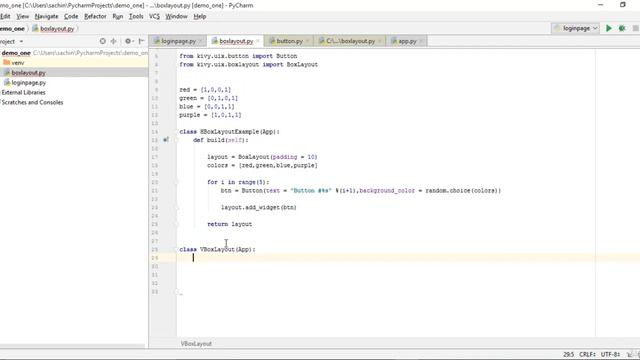Click the 'from kivy.uix.boxlayout import BoxLayout' line
Screen dimensions: 640x360
point(249,64)
